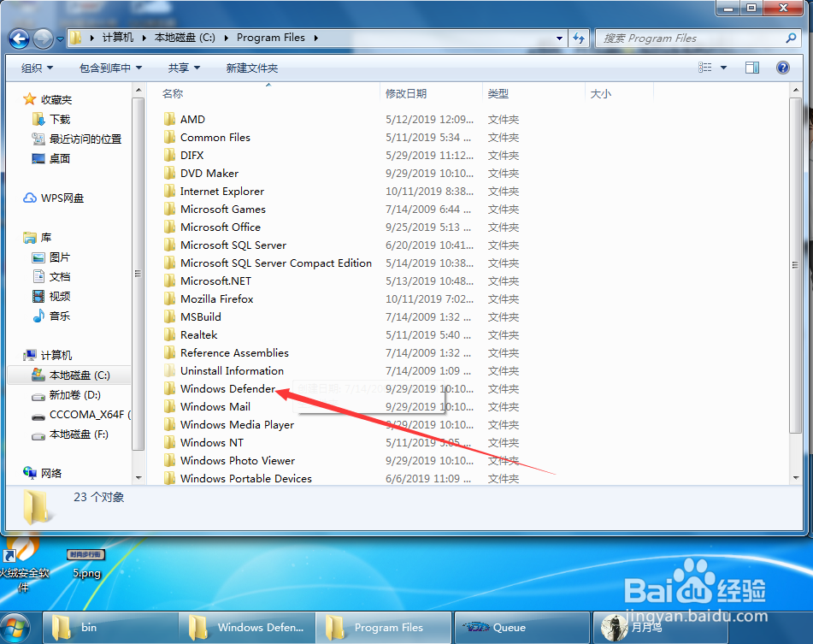813x644 pixels.
Task: Select 库 in the navigation pane
Action: [45, 238]
